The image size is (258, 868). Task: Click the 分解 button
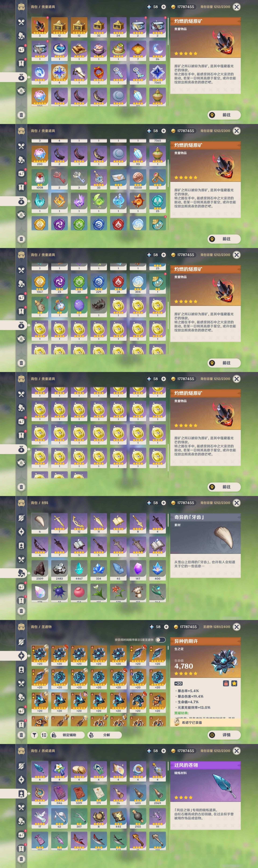104,735
